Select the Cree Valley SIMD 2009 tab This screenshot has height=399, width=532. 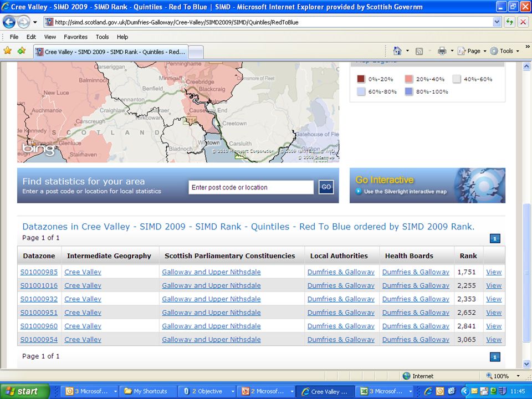111,52
